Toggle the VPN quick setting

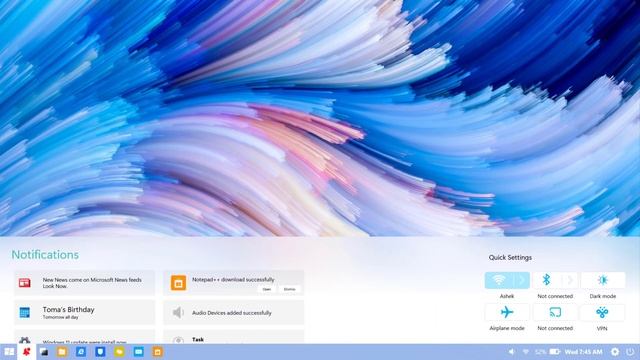click(x=602, y=312)
